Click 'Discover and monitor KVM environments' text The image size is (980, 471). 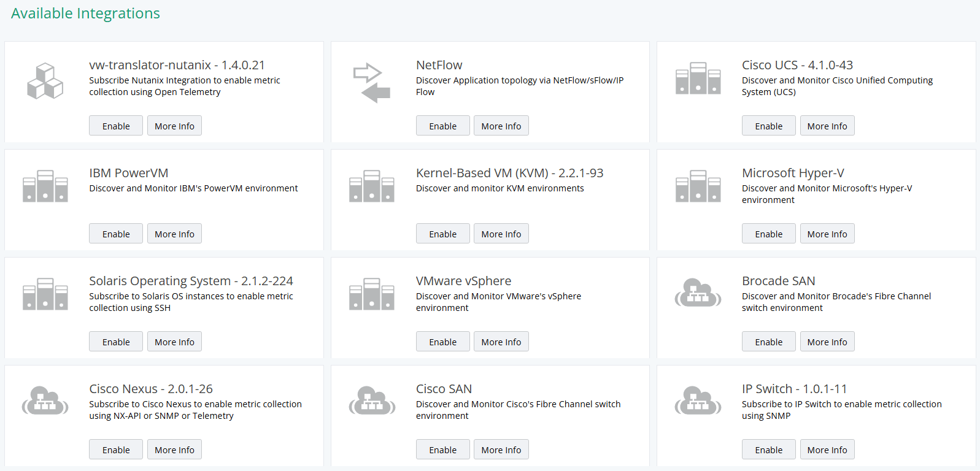coord(500,188)
